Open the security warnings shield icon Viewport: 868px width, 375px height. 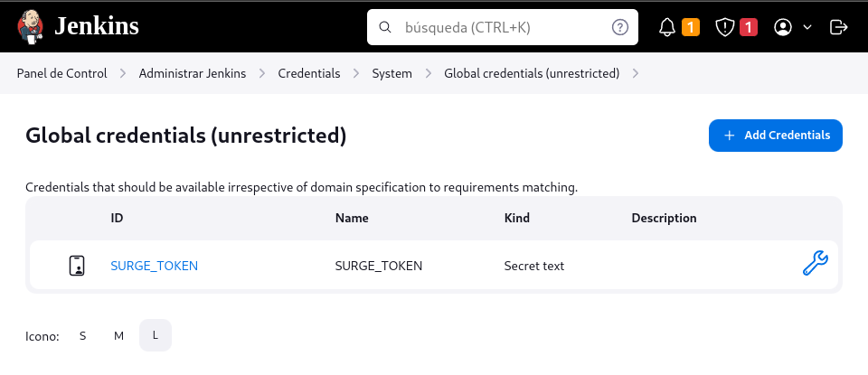724,27
